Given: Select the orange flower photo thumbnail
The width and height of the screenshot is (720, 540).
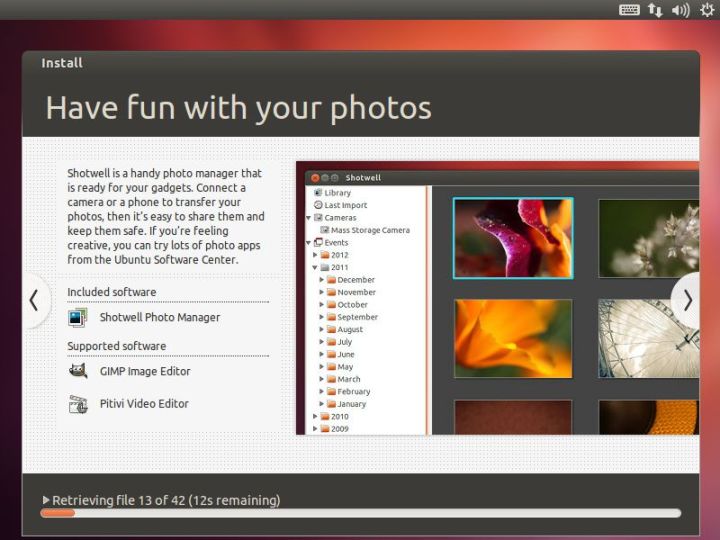Looking at the screenshot, I should [513, 339].
